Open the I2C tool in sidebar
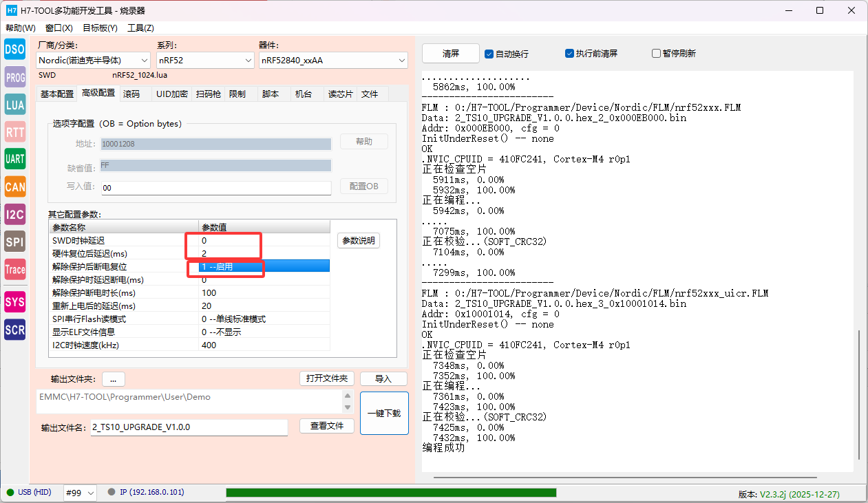The width and height of the screenshot is (868, 503). click(x=15, y=214)
